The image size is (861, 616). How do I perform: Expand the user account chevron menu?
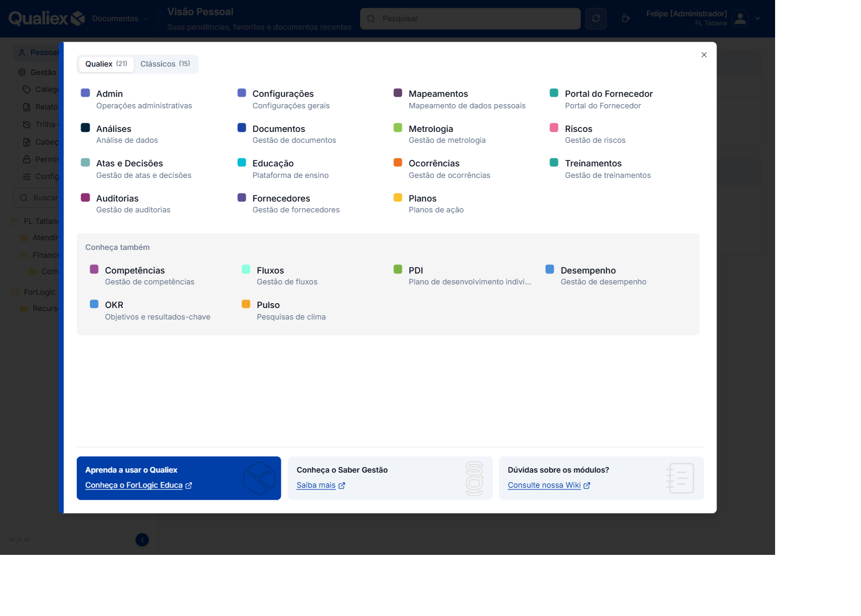(x=758, y=19)
